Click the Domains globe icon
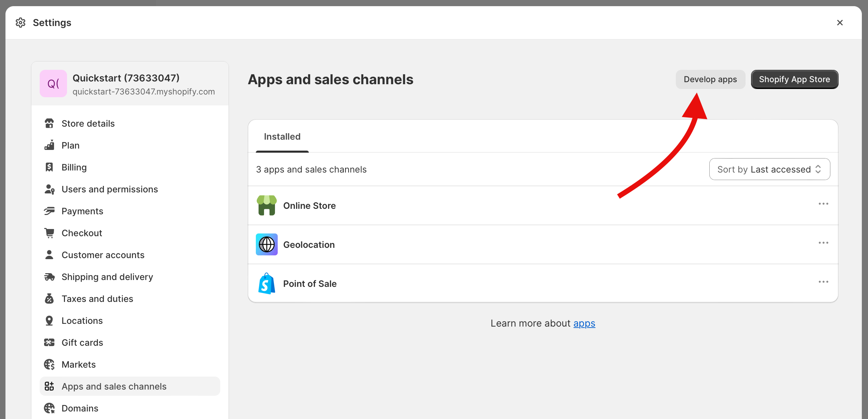Viewport: 868px width, 419px height. [x=49, y=408]
